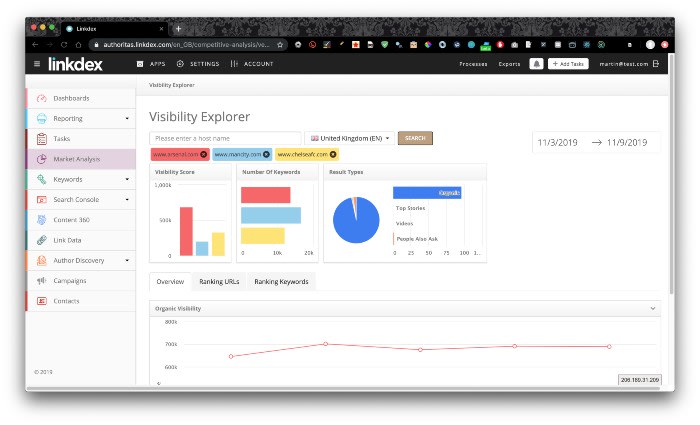Open the SETTINGS menu
The height and width of the screenshot is (425, 700).
click(198, 64)
